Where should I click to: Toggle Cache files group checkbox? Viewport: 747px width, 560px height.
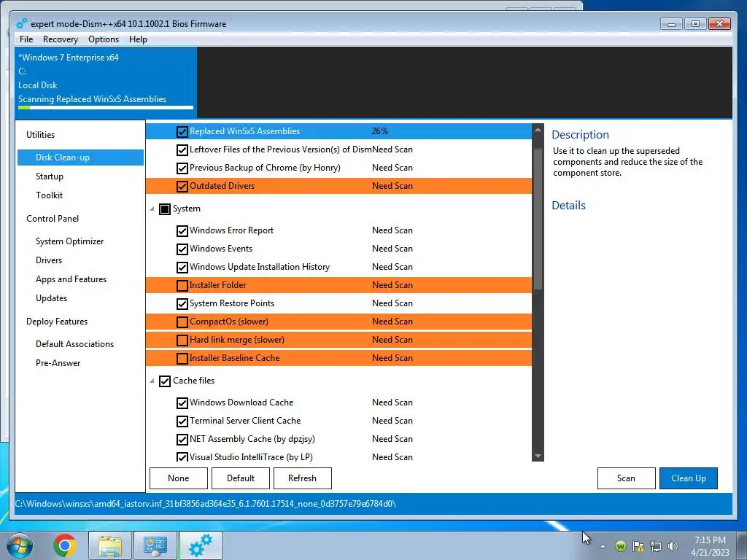pyautogui.click(x=165, y=381)
